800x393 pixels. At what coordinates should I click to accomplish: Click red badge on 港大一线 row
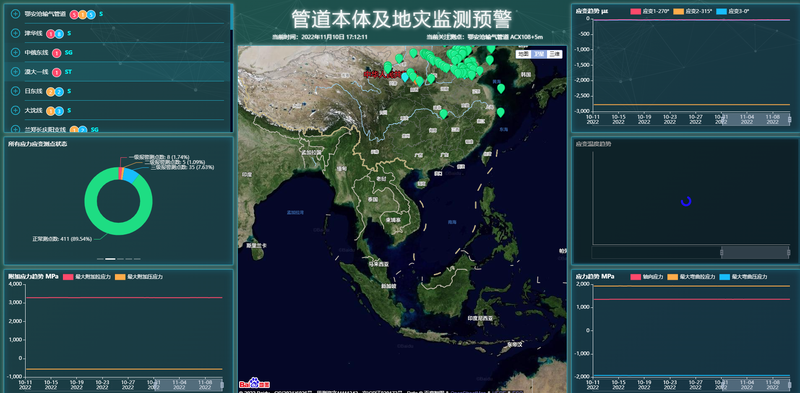(x=57, y=72)
